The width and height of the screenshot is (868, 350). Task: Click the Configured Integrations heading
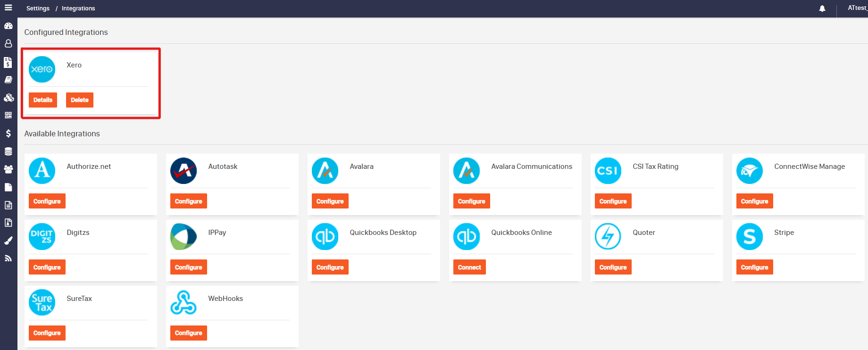coord(66,32)
